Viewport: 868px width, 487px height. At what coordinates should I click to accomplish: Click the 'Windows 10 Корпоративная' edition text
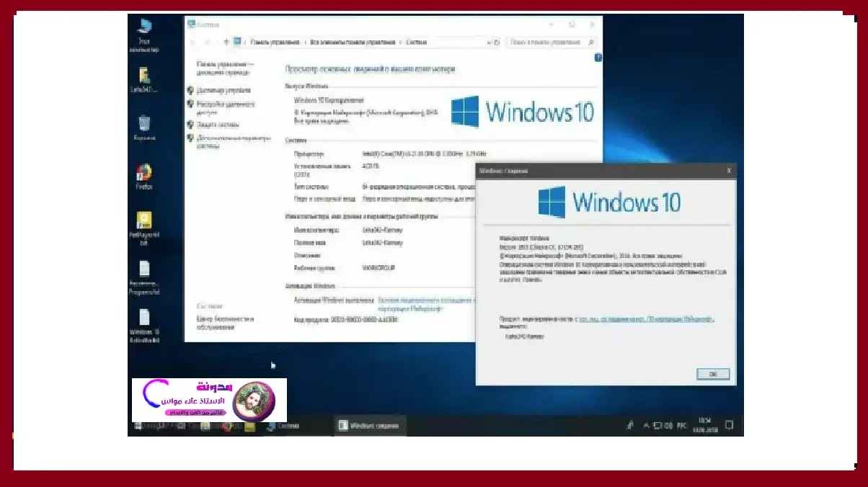tap(329, 100)
